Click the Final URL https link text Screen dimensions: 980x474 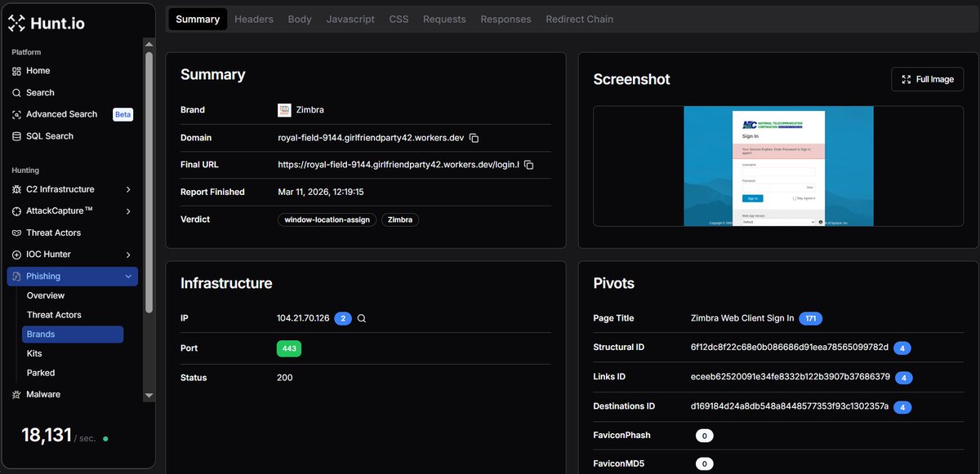(399, 165)
